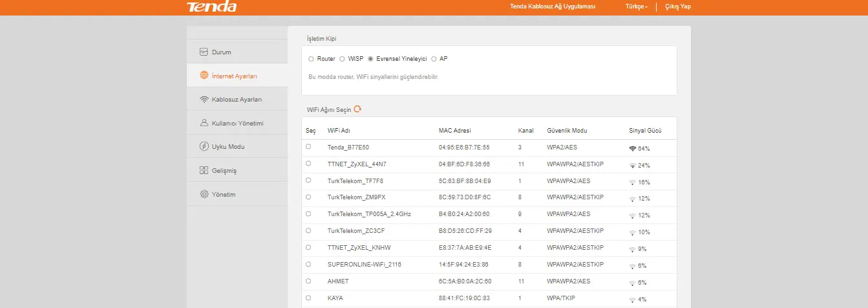This screenshot has width=868, height=308.
Task: Select Evrensel Yineleyici mode
Action: [x=370, y=58]
